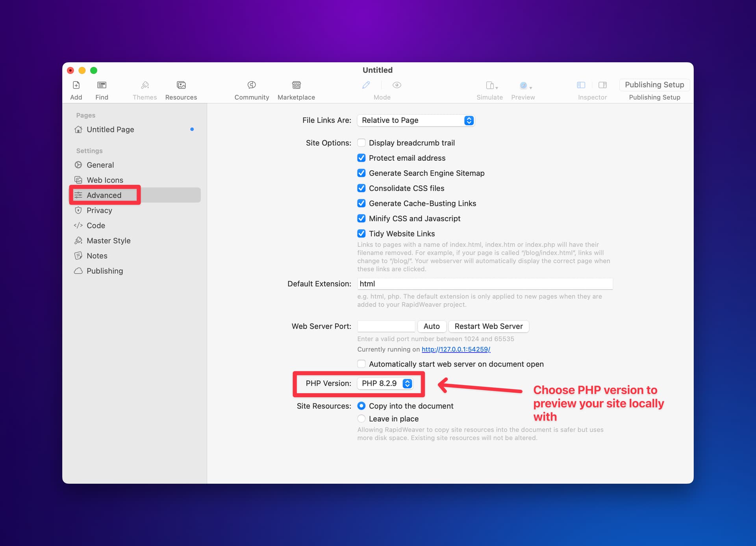The width and height of the screenshot is (756, 546).
Task: Open the Resources toolbar icon
Action: coord(181,85)
